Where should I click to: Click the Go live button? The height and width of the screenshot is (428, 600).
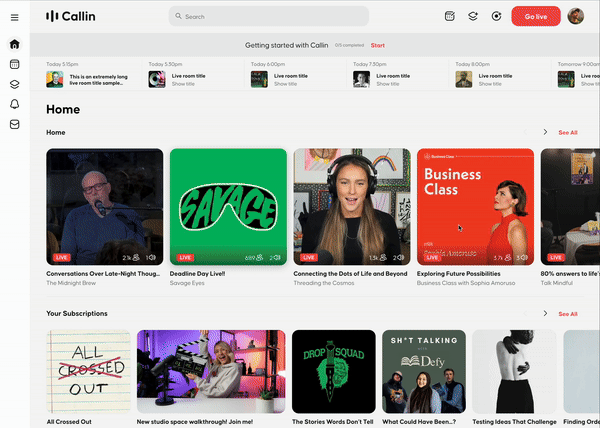(x=536, y=16)
